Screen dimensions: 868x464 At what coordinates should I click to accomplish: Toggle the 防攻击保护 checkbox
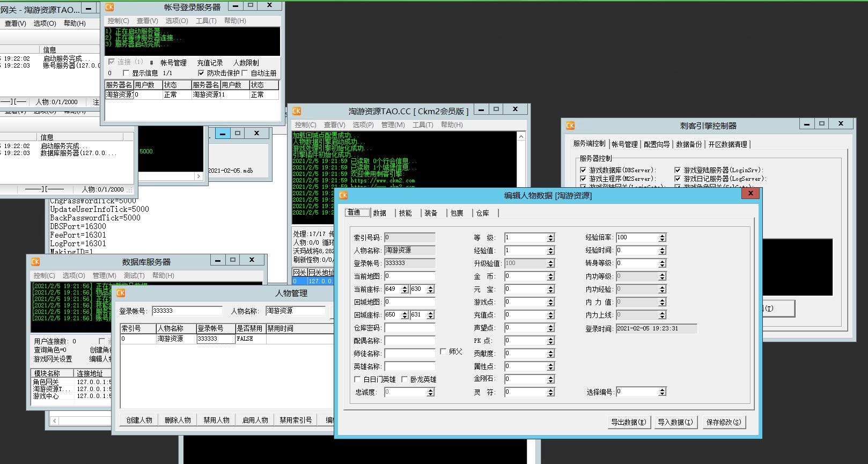tap(201, 73)
